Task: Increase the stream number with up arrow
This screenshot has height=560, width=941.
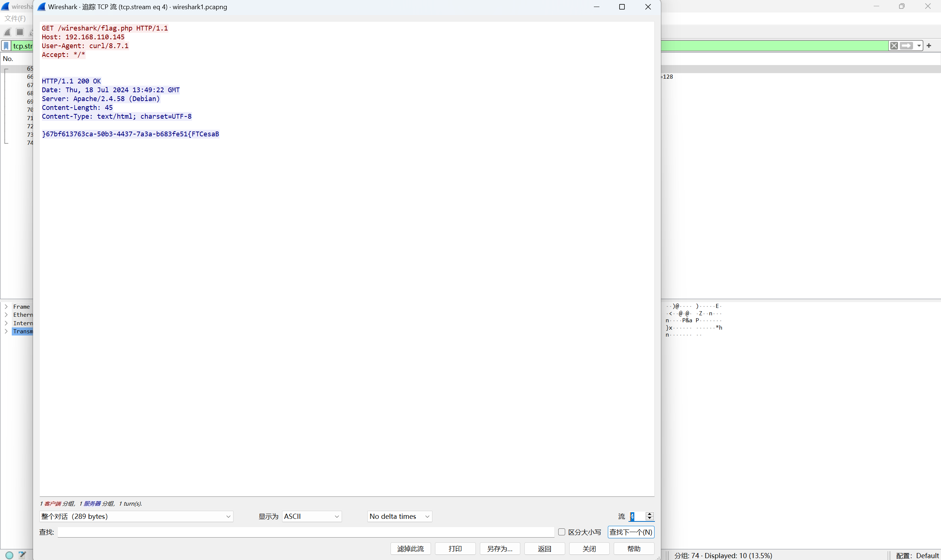Action: coord(649,514)
